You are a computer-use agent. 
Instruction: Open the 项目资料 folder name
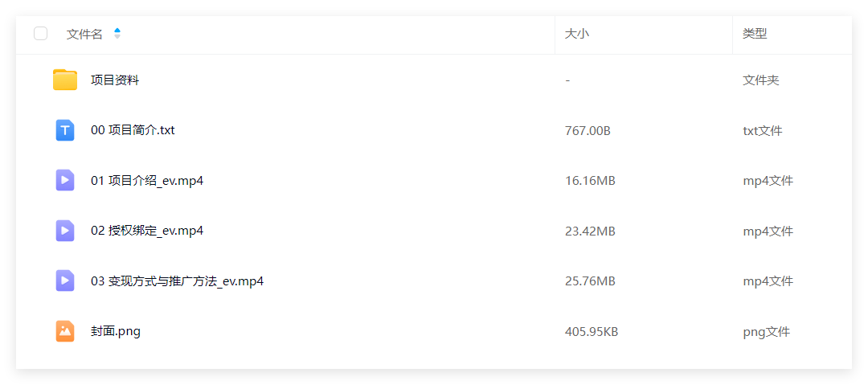[115, 80]
